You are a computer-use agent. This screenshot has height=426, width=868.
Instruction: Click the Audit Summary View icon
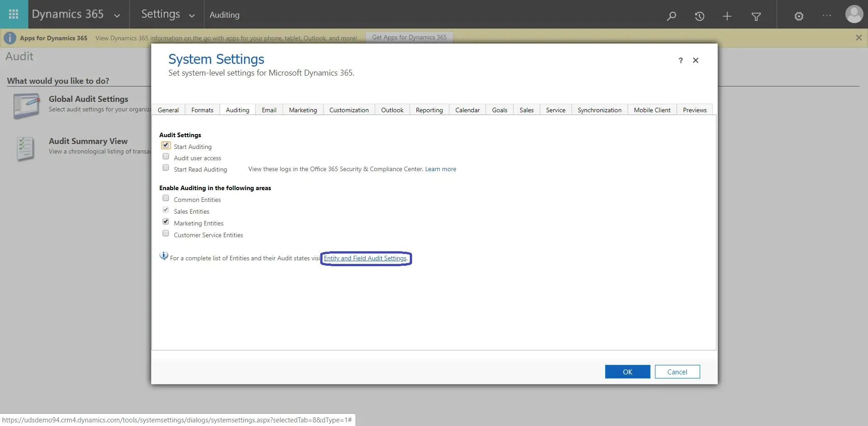25,148
